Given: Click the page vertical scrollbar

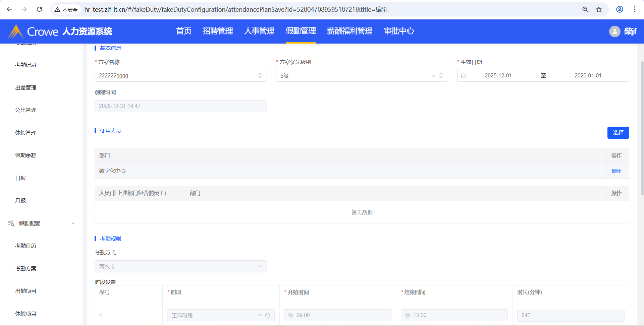Looking at the screenshot, I should click(x=642, y=127).
